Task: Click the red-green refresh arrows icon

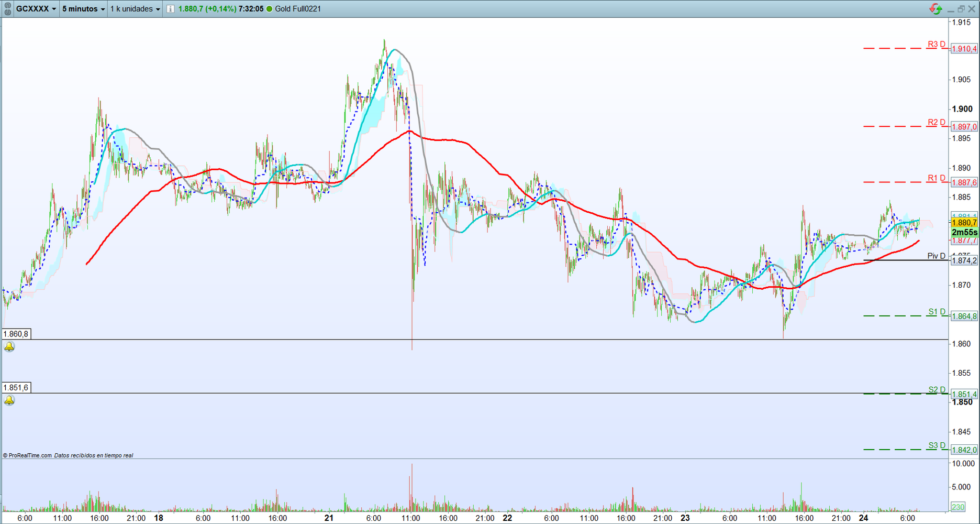Action: click(935, 8)
